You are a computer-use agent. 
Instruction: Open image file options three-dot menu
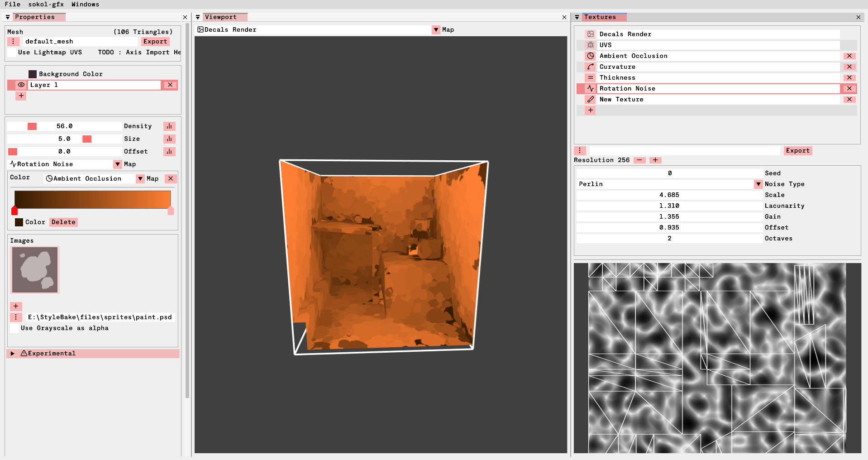[16, 317]
